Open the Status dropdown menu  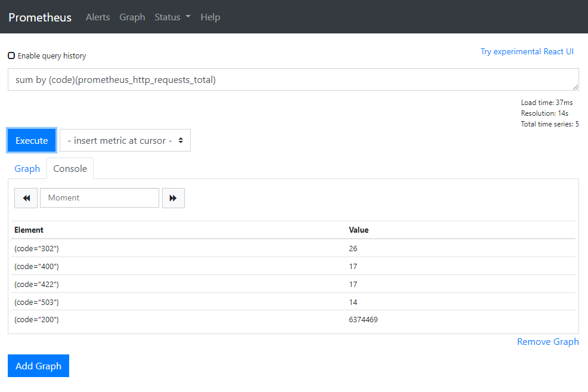[172, 17]
